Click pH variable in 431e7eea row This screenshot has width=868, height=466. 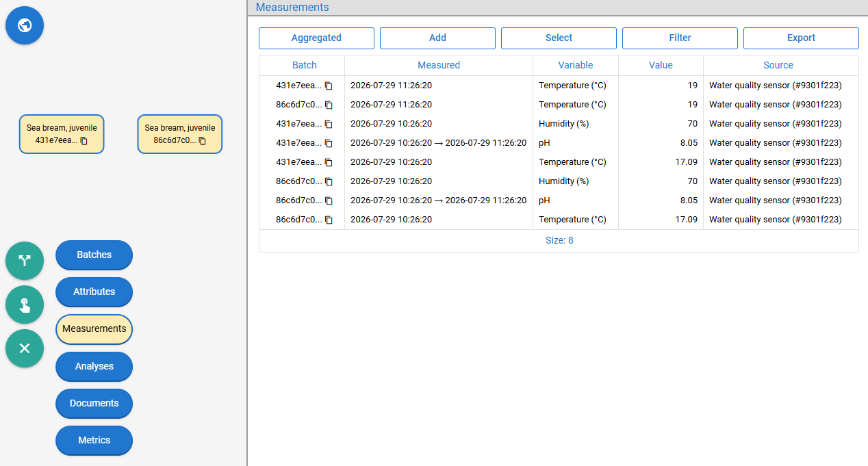coord(544,143)
